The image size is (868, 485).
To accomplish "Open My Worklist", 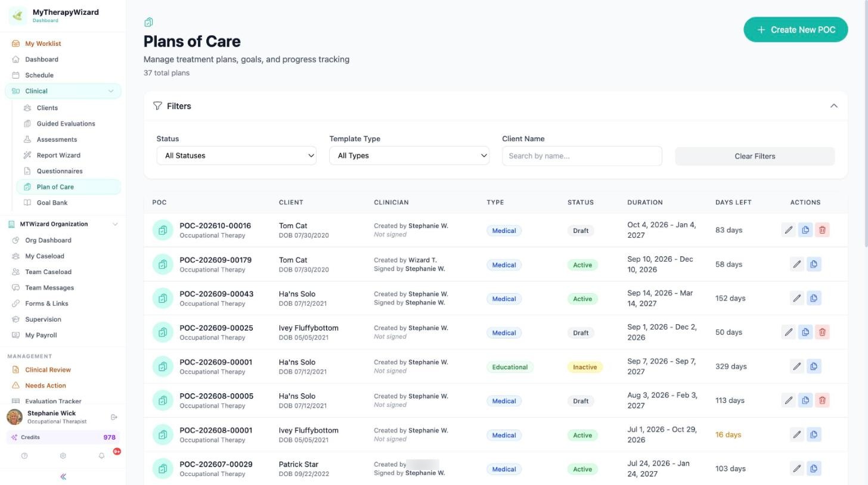I will click(x=43, y=43).
